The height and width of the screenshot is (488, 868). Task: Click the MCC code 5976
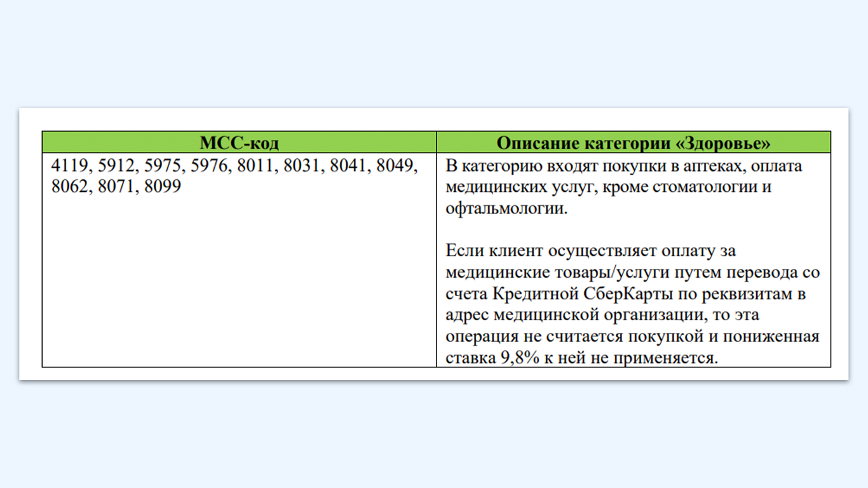tap(210, 166)
